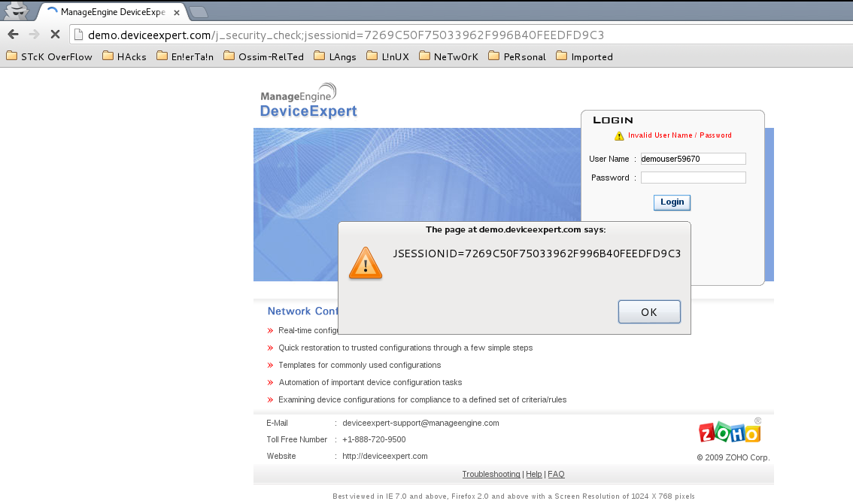Image resolution: width=853 pixels, height=504 pixels.
Task: Click the Invalid User Name / Password message
Action: (679, 135)
